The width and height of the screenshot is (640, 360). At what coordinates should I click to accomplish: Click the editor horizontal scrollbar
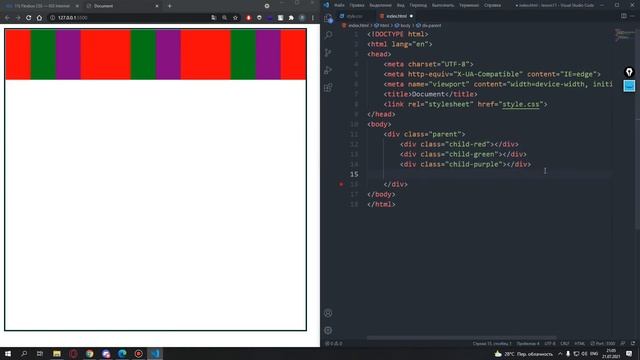pos(461,338)
